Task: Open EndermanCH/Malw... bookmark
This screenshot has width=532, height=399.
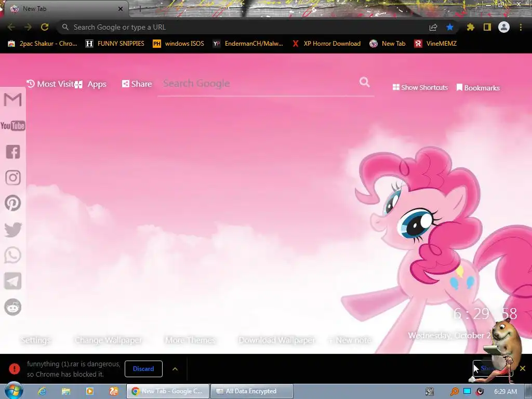Action: point(248,44)
